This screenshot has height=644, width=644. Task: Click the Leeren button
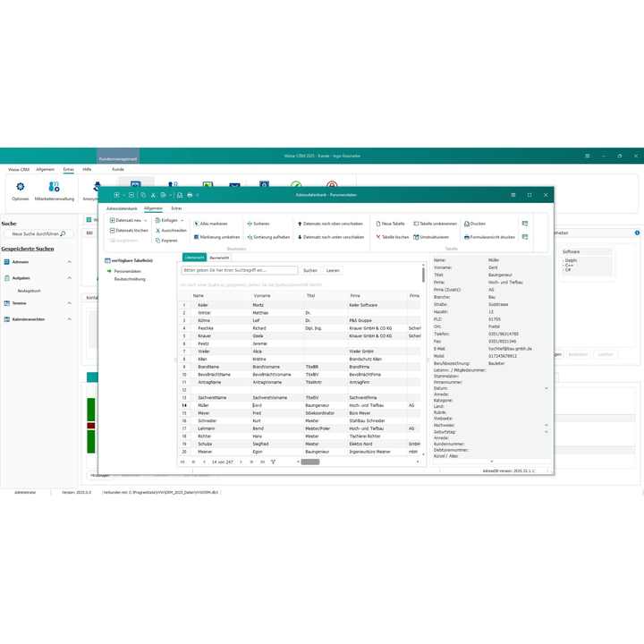[333, 271]
